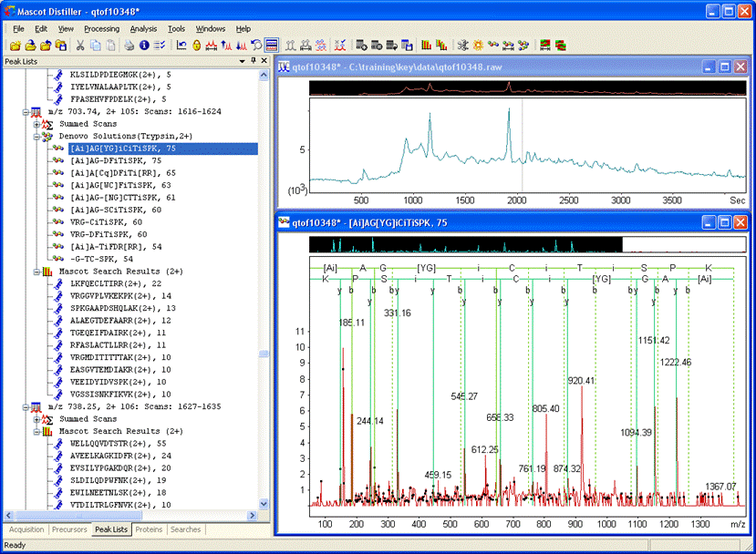Open the Tools menu
This screenshot has height=554, width=756.
click(x=177, y=29)
